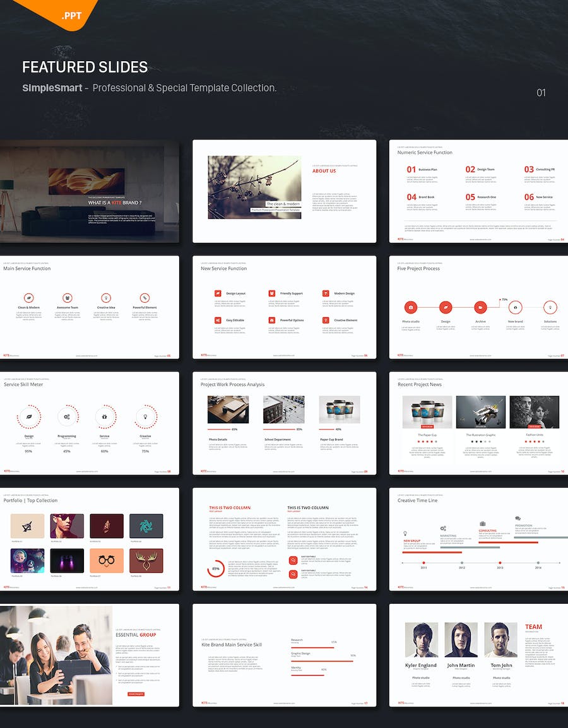568x728 pixels.
Task: Click the Photo studio camera circle icon
Action: 411,307
